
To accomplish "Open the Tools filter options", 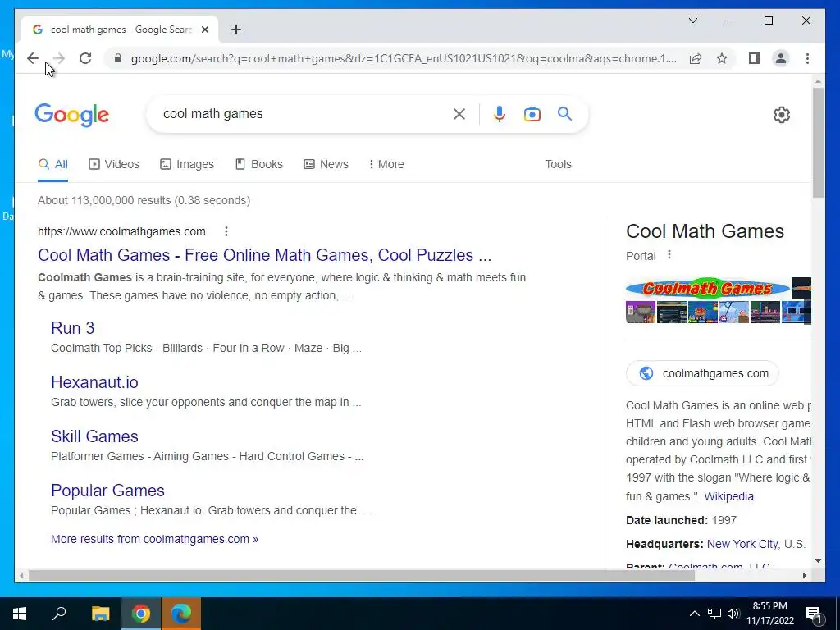I will (558, 164).
